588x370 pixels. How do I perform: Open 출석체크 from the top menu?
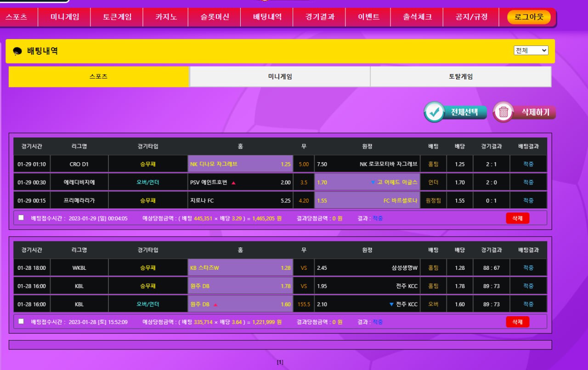click(x=417, y=17)
